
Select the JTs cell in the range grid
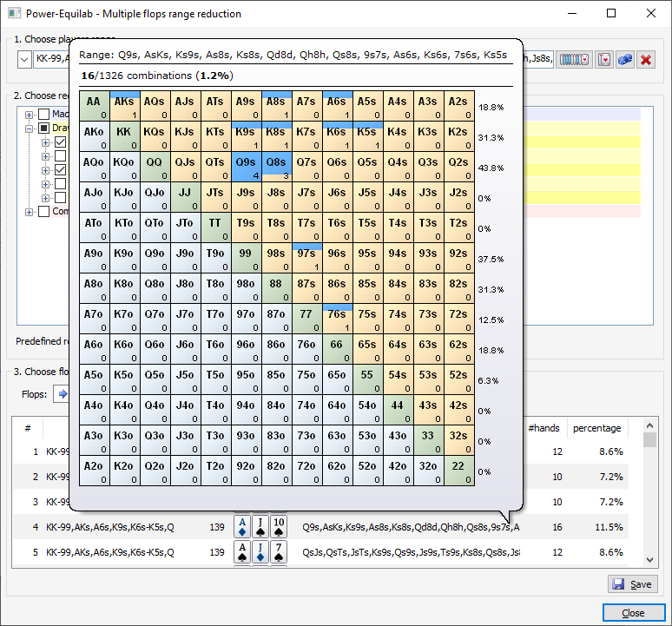tap(216, 197)
